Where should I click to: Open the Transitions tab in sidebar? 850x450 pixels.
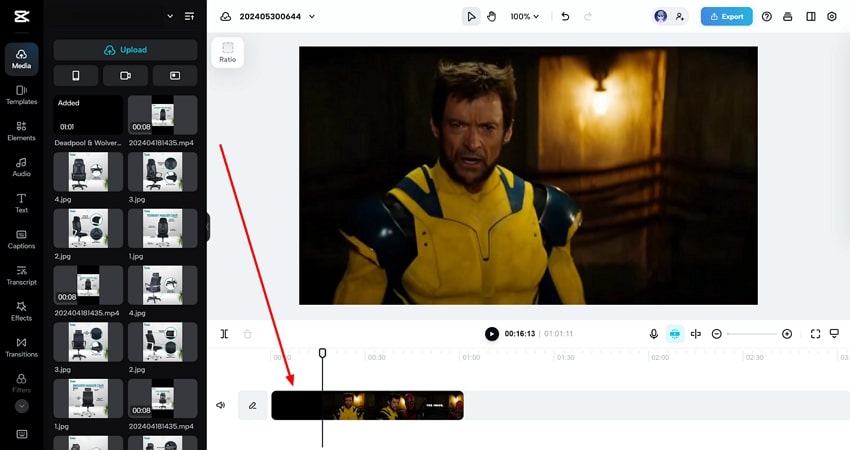coord(21,346)
